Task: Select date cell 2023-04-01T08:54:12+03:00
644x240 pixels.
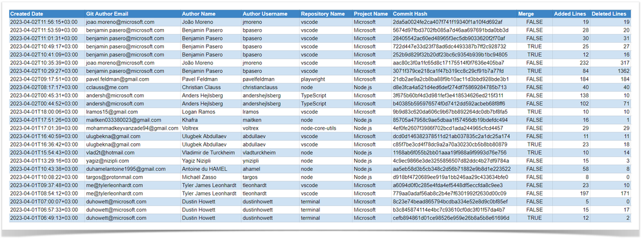Action: click(x=43, y=194)
